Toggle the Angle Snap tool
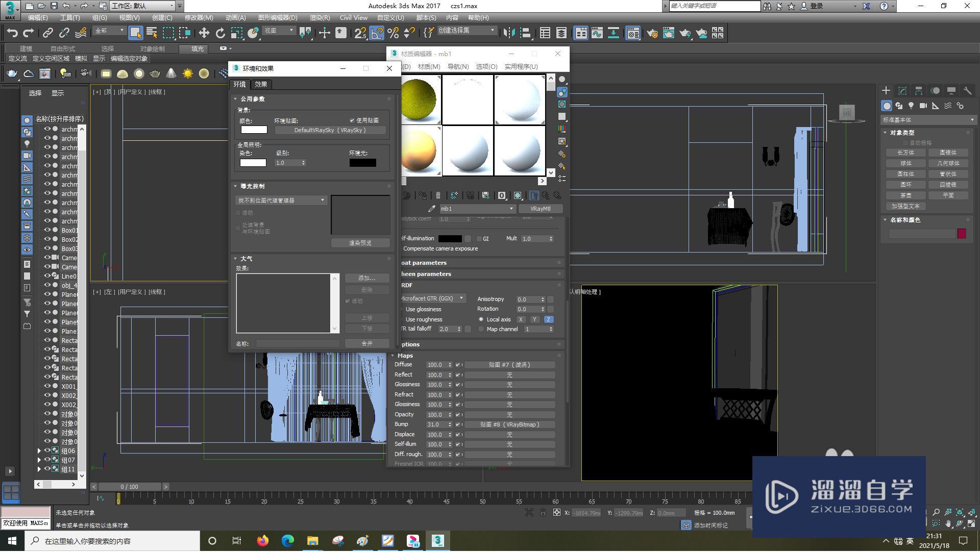Image resolution: width=980 pixels, height=552 pixels. [x=377, y=33]
